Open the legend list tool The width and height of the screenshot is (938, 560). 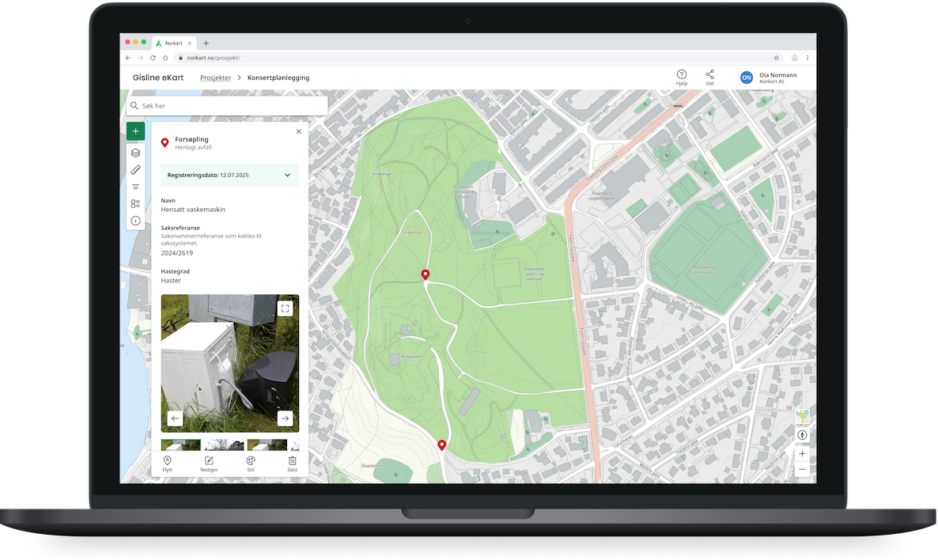(135, 204)
